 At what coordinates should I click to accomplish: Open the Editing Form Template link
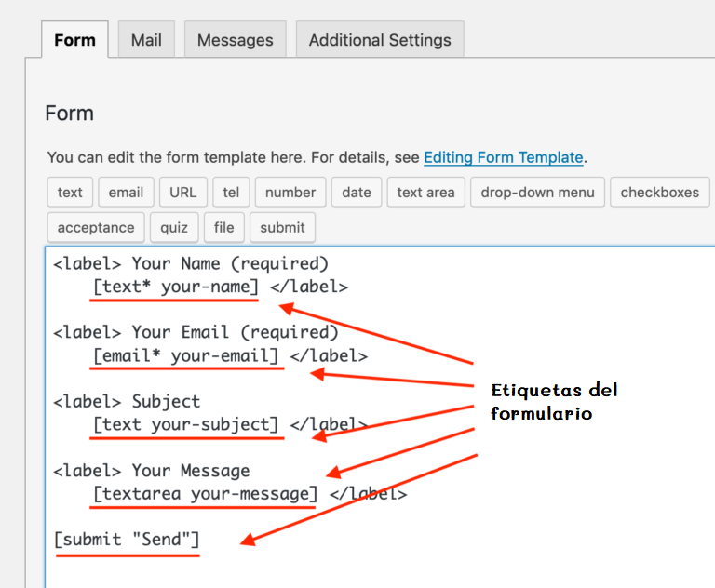point(503,157)
